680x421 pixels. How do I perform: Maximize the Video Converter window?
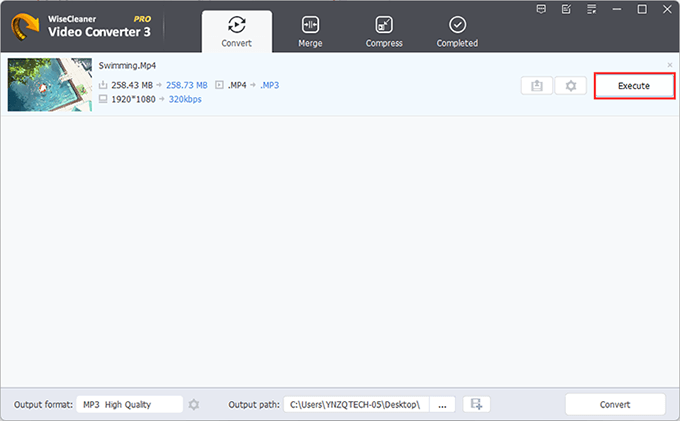tap(642, 9)
